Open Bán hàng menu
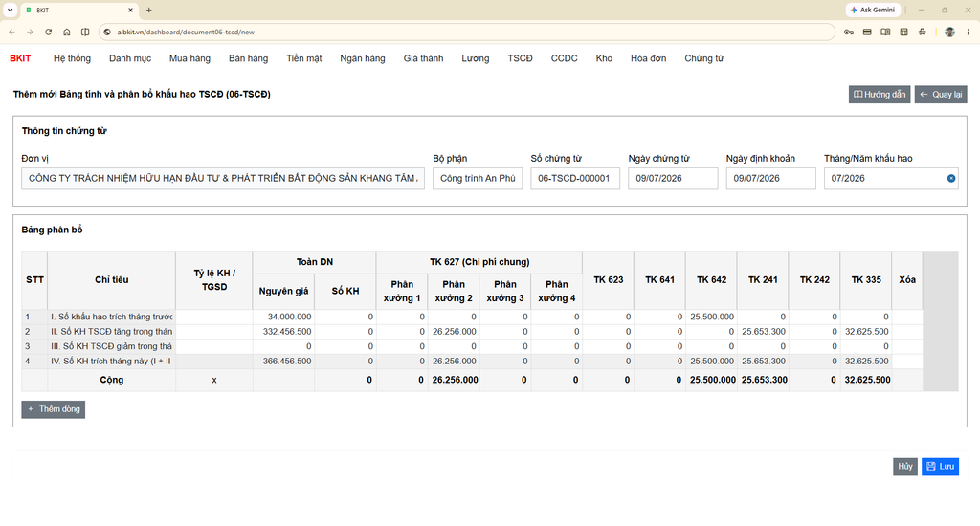This screenshot has width=980, height=526. (248, 58)
